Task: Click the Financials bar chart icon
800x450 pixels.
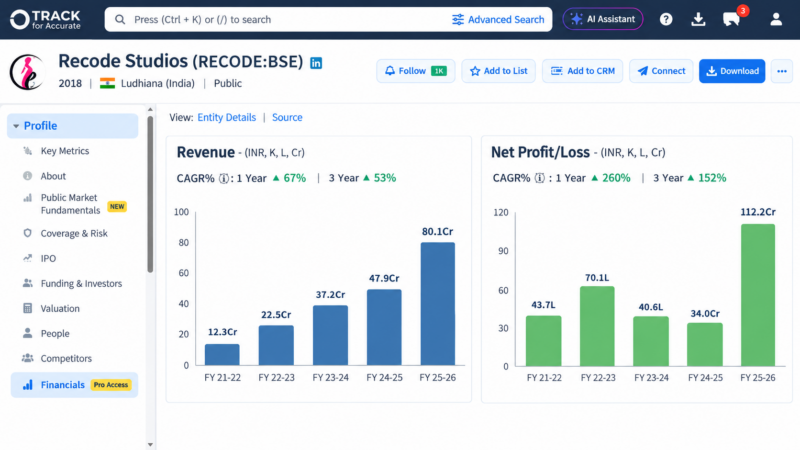Action: [x=28, y=385]
